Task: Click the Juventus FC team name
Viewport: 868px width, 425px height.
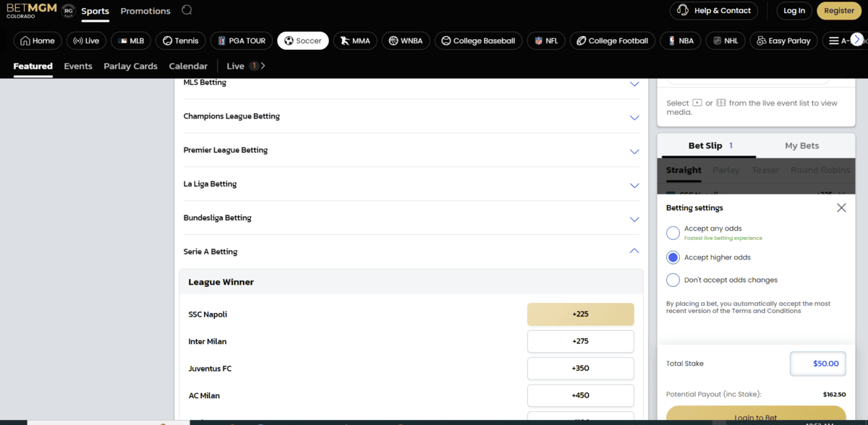Action: pos(210,369)
